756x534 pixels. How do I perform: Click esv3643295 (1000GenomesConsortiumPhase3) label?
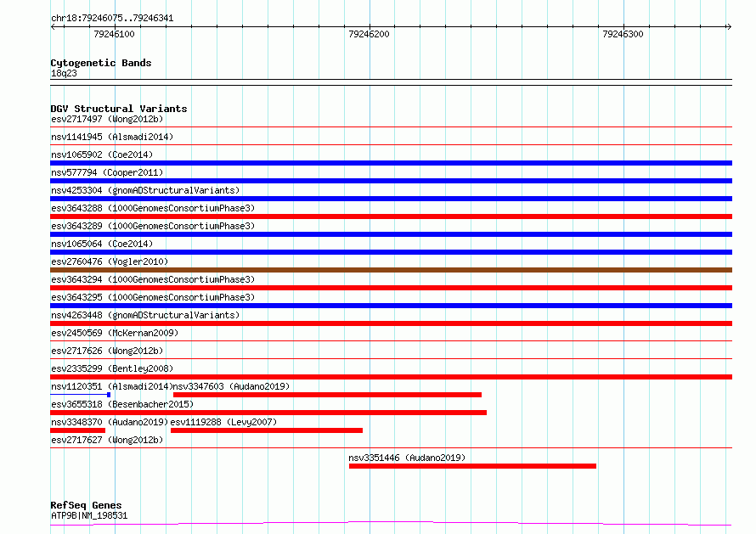coord(153,297)
